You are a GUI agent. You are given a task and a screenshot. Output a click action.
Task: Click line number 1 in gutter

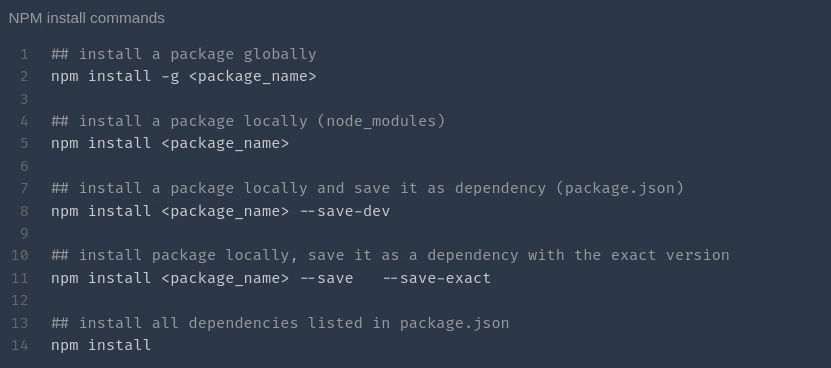coord(24,54)
